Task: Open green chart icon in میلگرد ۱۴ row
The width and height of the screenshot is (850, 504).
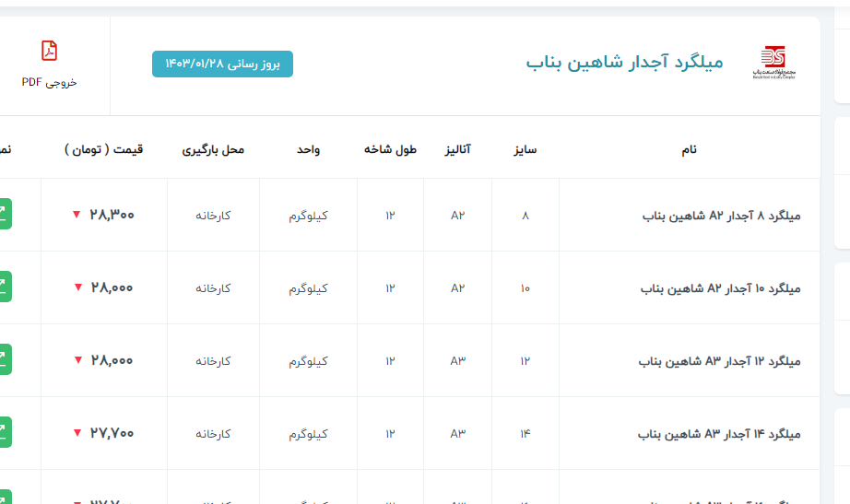Action: pyautogui.click(x=5, y=432)
